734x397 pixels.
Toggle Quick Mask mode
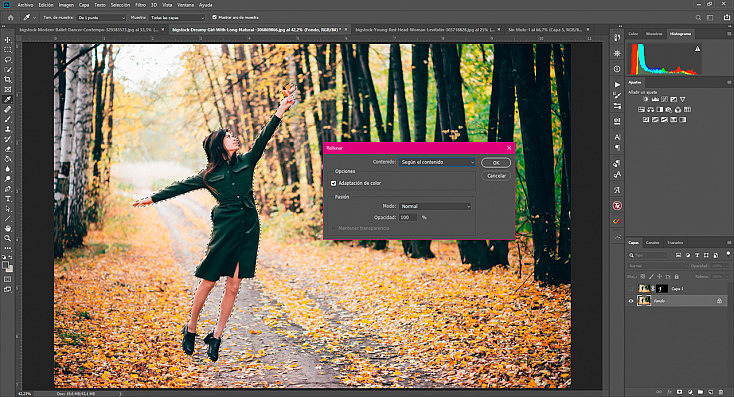7,279
